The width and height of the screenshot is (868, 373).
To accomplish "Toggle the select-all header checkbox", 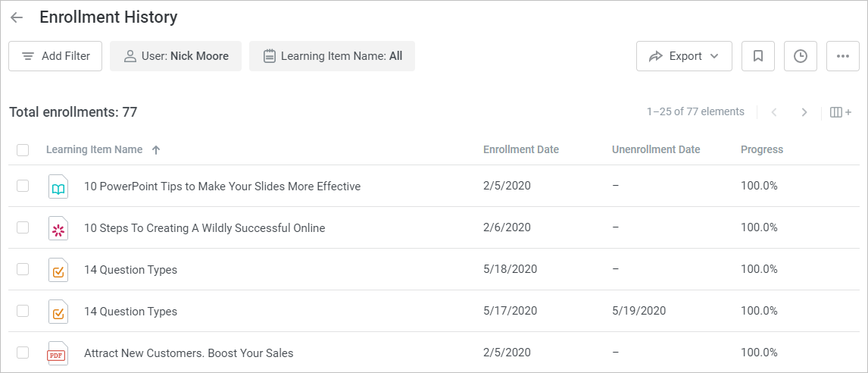I will 23,149.
